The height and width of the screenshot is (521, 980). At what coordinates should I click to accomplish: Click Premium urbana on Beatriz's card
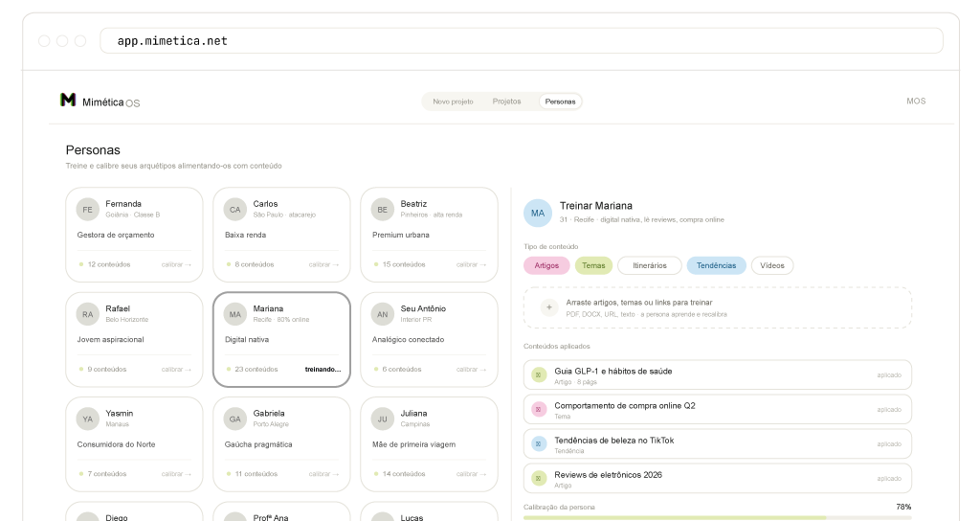(401, 235)
